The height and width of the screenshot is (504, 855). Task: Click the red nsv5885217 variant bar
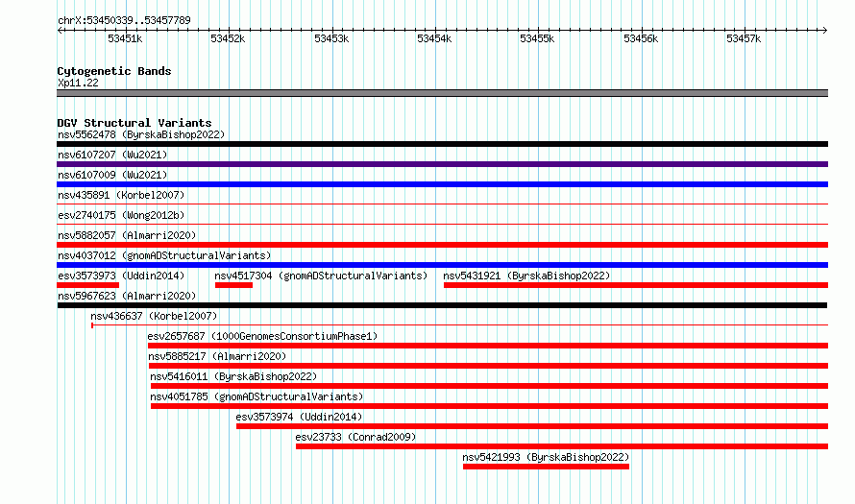(x=489, y=366)
